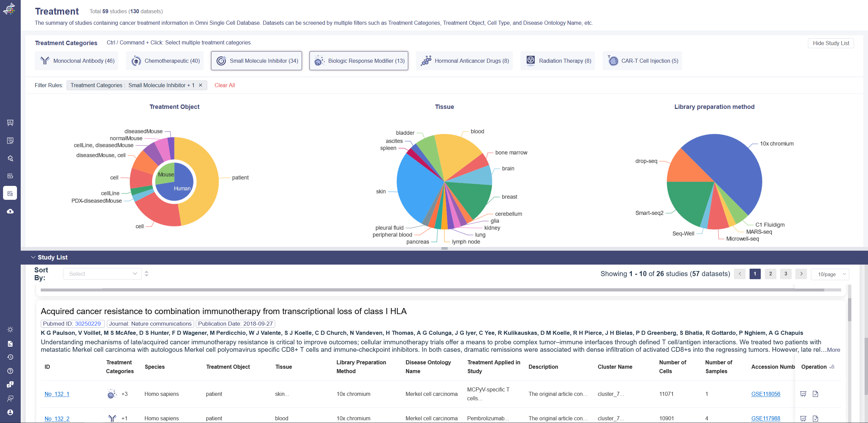Open the cloud upload sidebar icon

pyautogui.click(x=10, y=211)
